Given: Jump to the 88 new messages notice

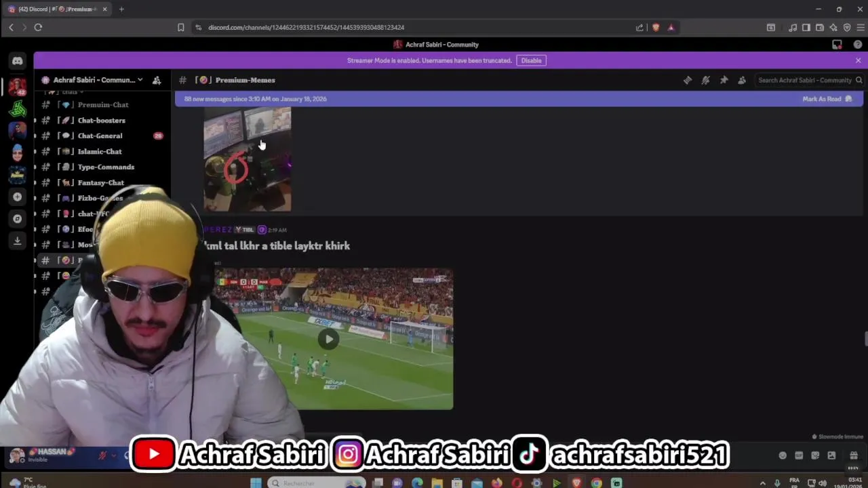Looking at the screenshot, I should 256,99.
